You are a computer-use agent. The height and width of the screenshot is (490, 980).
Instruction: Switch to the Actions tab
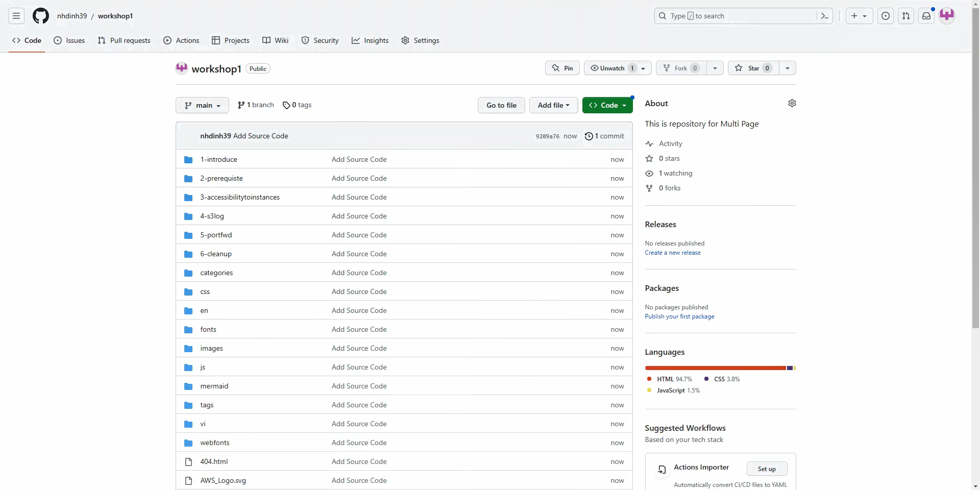click(181, 40)
